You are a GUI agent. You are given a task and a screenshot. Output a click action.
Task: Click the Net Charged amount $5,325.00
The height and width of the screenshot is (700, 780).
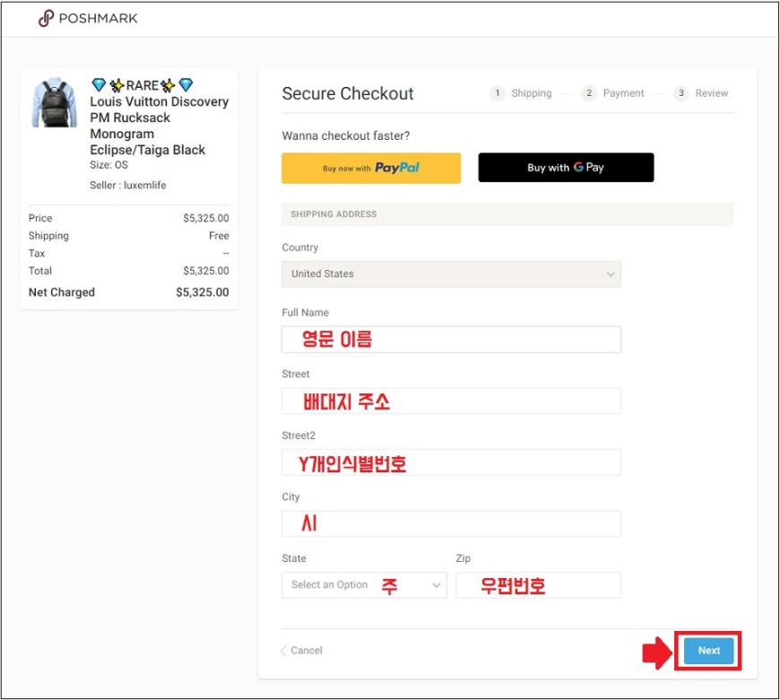coord(203,292)
